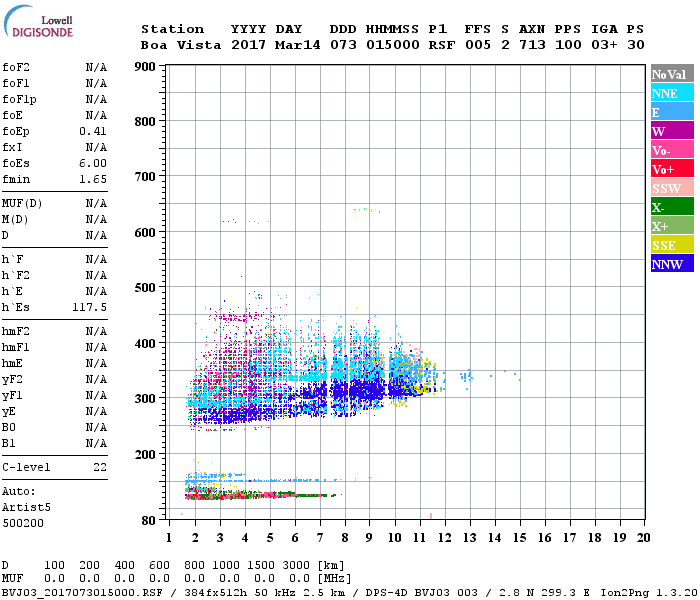Pick the E direction legend swatch
700x600 pixels.
(x=671, y=112)
